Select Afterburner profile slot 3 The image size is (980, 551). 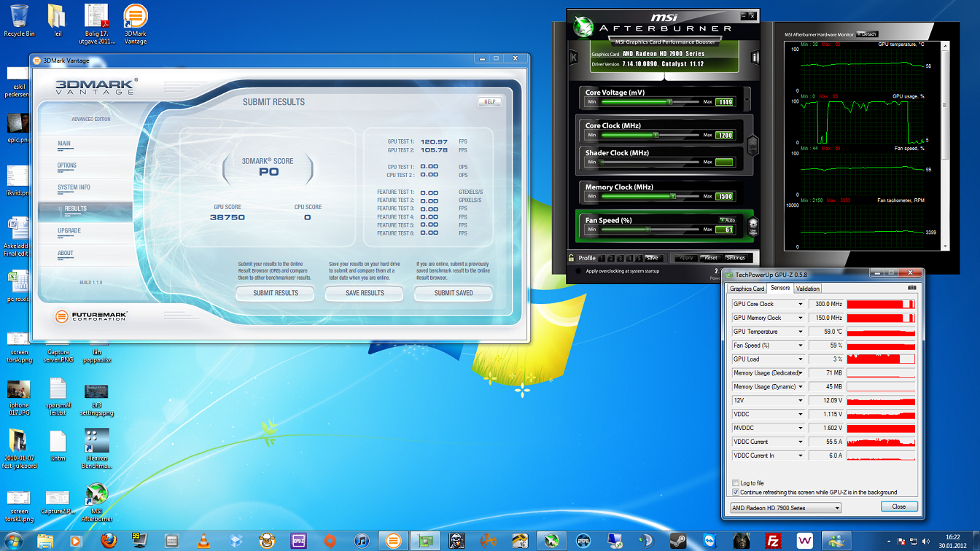(621, 258)
